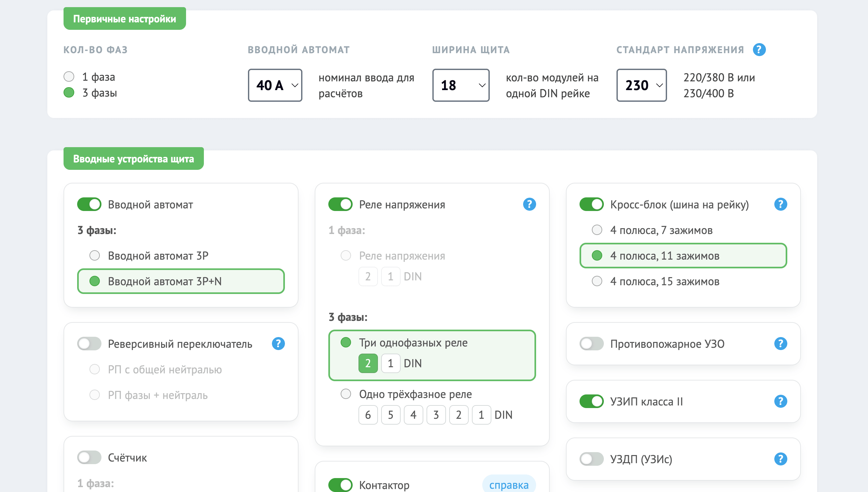This screenshot has height=492, width=868.
Task: Set Три однофазных реле width to 2 DIN
Action: click(368, 363)
